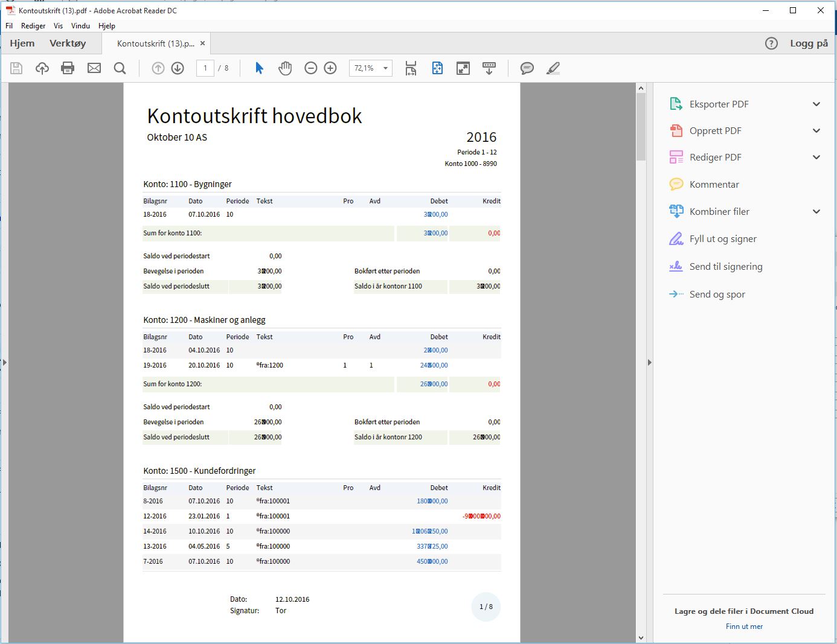Screen dimensions: 837x644
Task: Open help with the question mark icon
Action: (x=771, y=43)
